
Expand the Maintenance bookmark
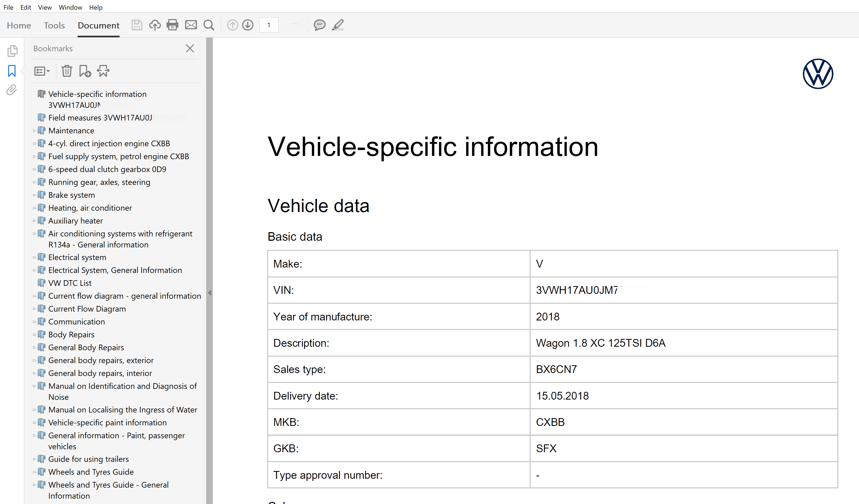tap(34, 131)
